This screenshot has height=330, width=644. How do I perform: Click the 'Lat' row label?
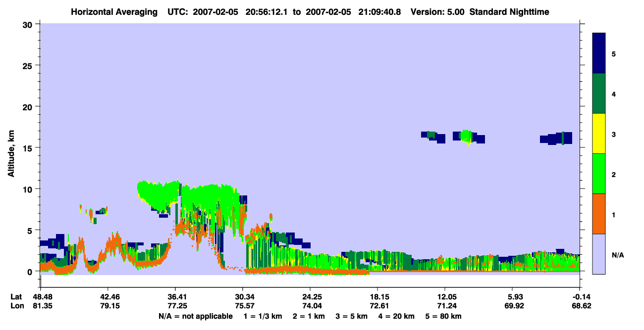pos(16,297)
